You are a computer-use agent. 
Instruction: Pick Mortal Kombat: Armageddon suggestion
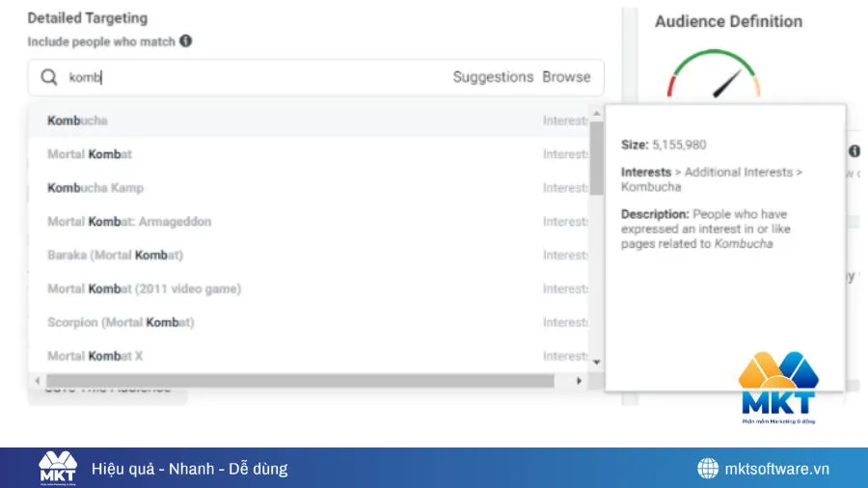129,222
